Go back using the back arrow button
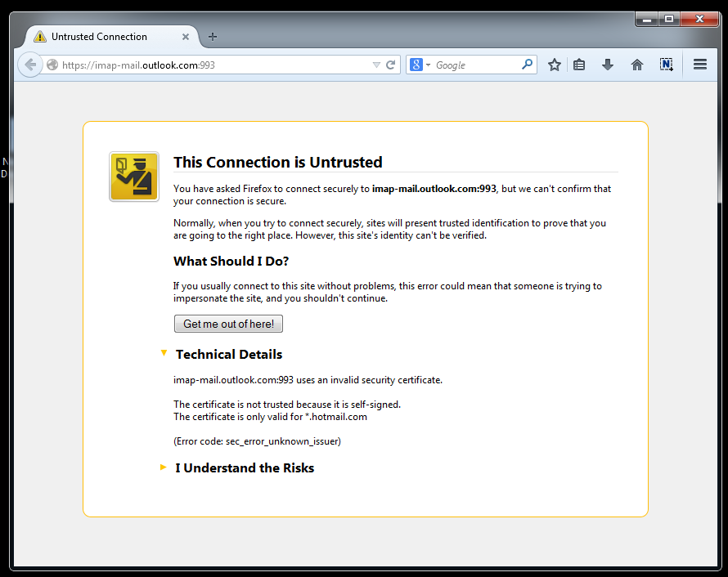728x577 pixels. 30,65
